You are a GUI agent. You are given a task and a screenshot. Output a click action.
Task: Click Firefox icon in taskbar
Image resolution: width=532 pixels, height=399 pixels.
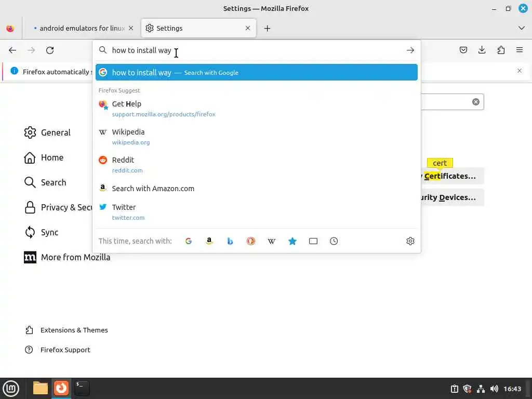click(61, 388)
